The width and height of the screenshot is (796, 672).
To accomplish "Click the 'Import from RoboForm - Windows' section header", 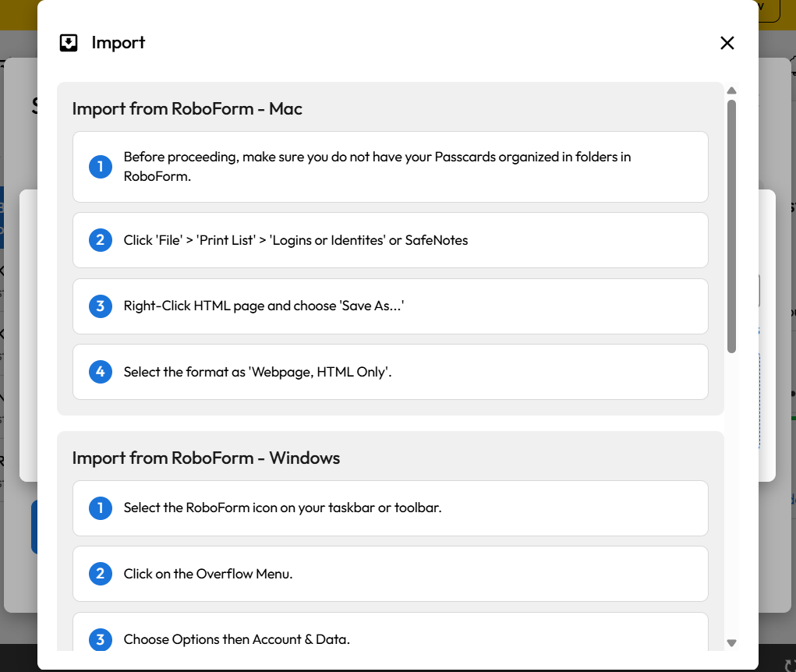I will [206, 458].
